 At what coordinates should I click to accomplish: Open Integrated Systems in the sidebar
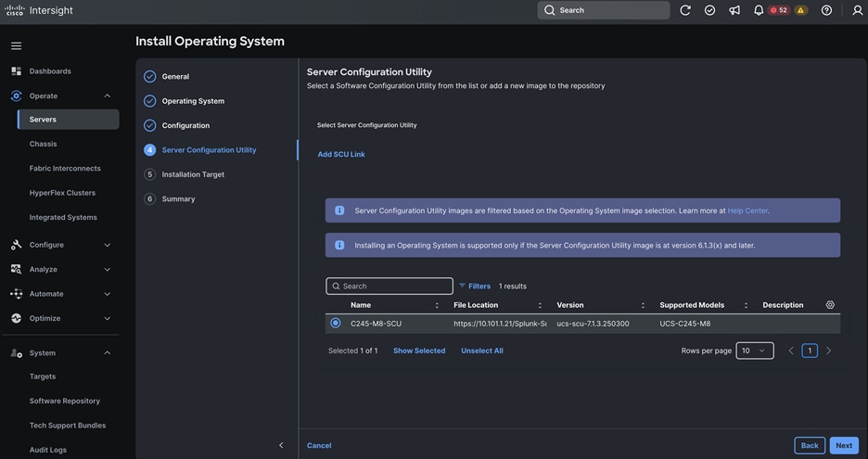coord(63,217)
